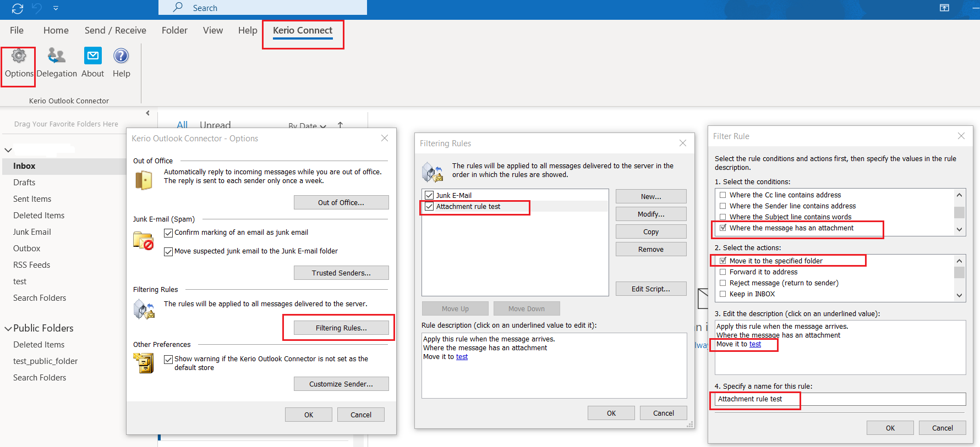
Task: Toggle Confirm marking of email as junk
Action: [x=168, y=233]
